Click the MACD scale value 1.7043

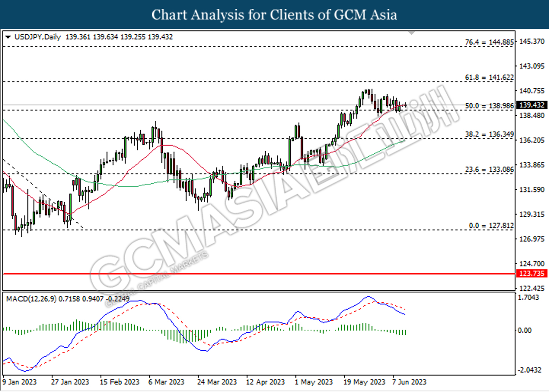[x=529, y=298]
